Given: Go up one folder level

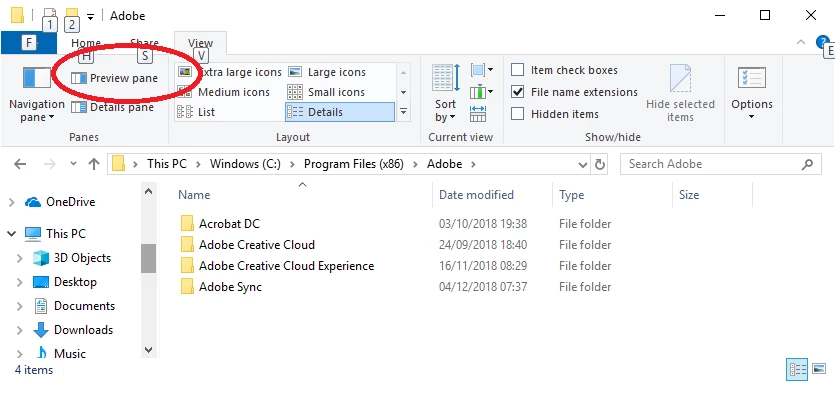Looking at the screenshot, I should click(94, 164).
